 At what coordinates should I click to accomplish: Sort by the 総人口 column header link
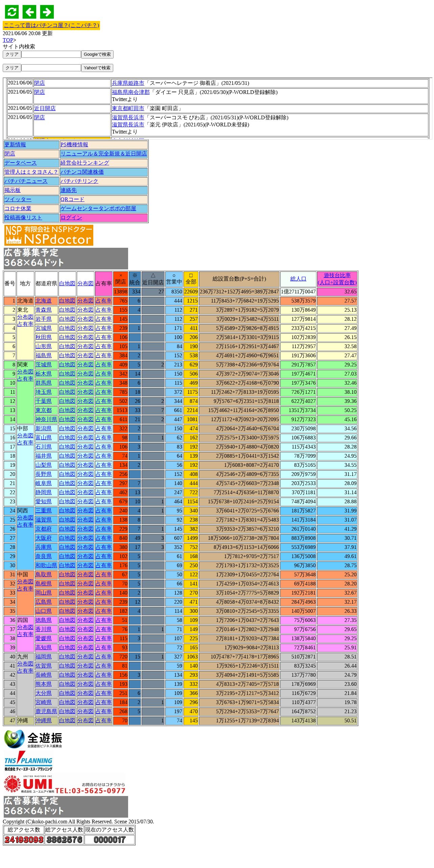298,279
